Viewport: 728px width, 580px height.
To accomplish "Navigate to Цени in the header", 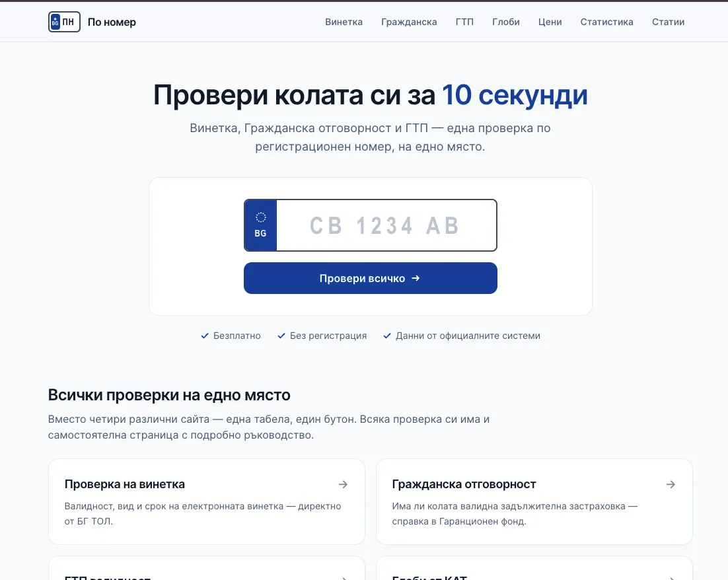I will (x=550, y=22).
